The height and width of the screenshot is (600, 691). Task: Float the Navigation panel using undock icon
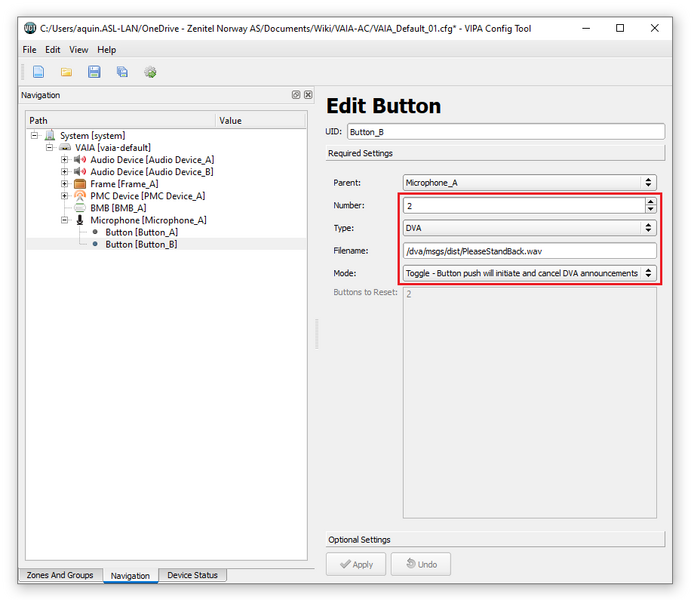pyautogui.click(x=296, y=95)
